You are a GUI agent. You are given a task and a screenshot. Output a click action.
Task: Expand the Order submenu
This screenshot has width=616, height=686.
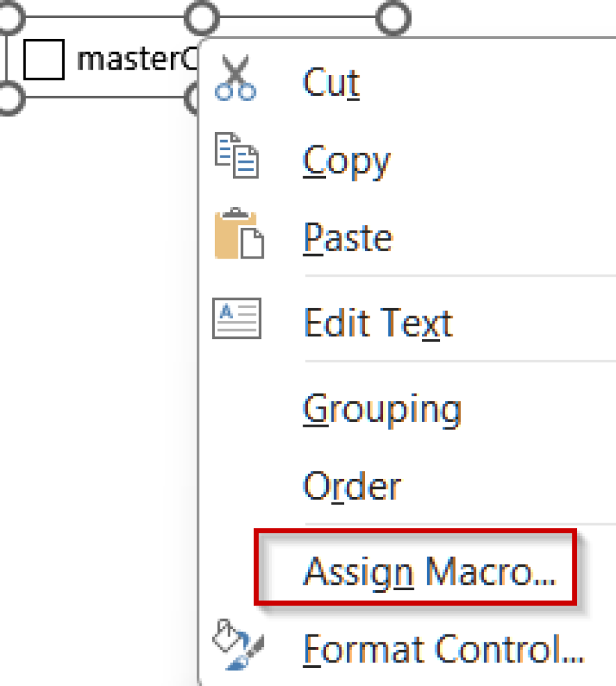click(352, 487)
